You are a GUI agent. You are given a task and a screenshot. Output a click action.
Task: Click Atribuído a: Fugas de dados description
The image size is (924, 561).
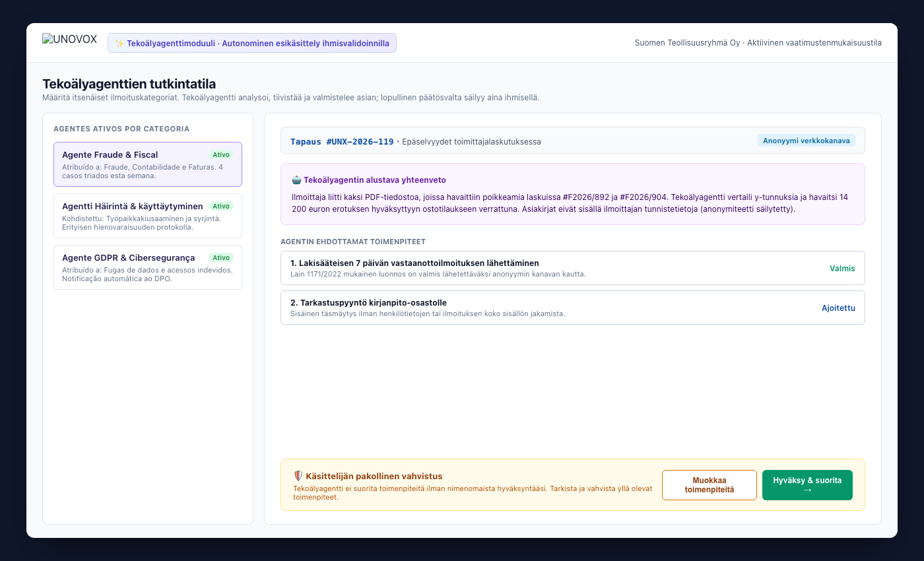click(147, 275)
